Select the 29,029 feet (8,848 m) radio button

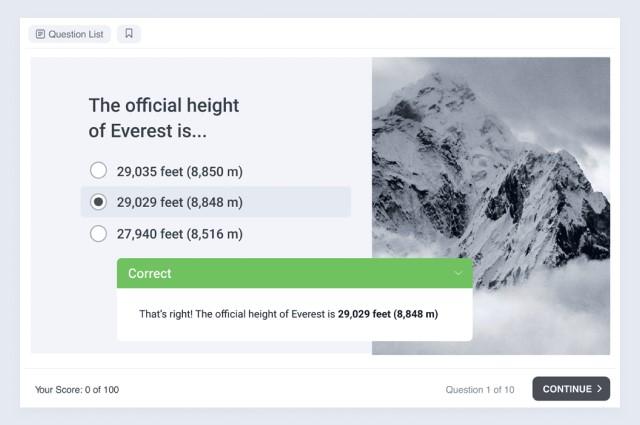point(98,202)
